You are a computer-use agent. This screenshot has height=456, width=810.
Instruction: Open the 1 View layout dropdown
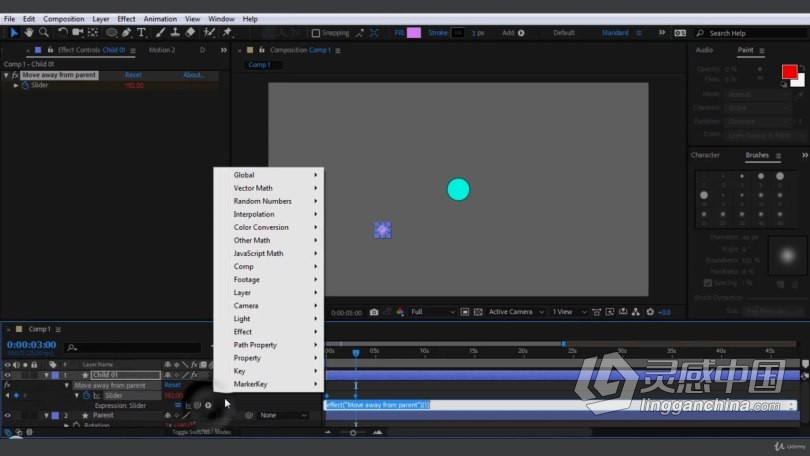[x=569, y=312]
